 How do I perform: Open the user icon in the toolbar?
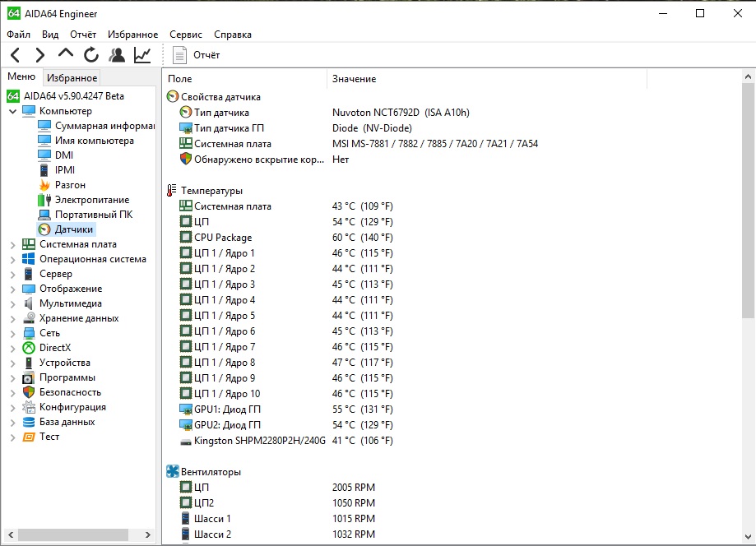117,55
